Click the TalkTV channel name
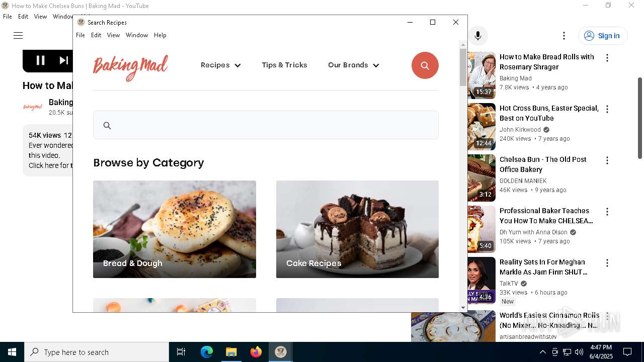The image size is (644, 362). tap(509, 284)
